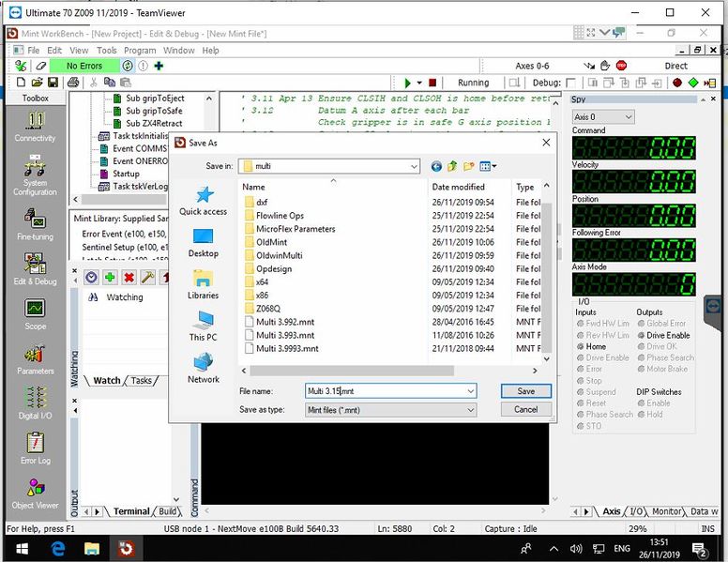This screenshot has height=562, width=728.
Task: Click the New file toolbar icon
Action: pyautogui.click(x=21, y=83)
